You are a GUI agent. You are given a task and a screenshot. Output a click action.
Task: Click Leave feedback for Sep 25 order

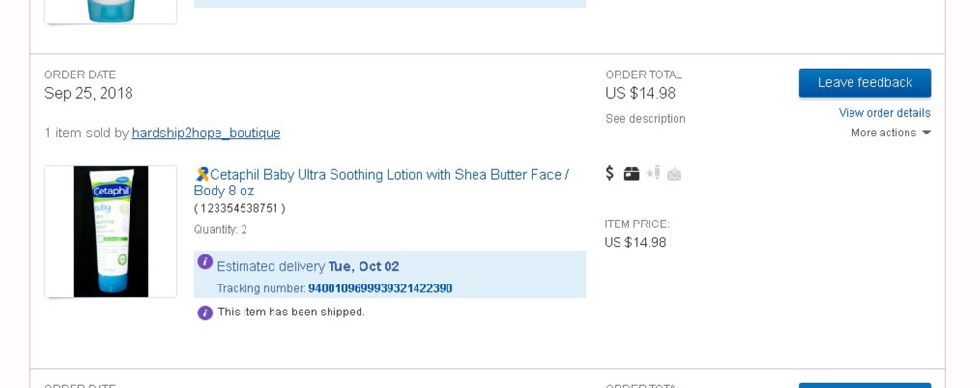(865, 82)
